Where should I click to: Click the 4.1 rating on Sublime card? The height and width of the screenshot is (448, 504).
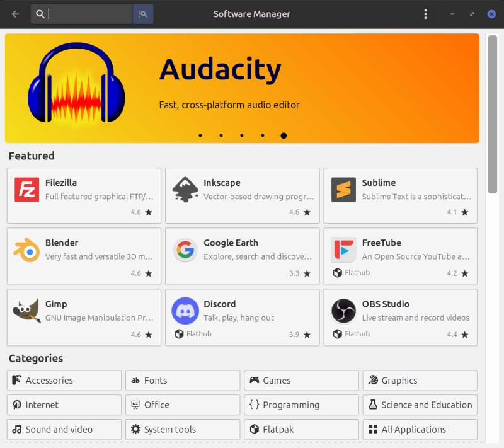[452, 212]
